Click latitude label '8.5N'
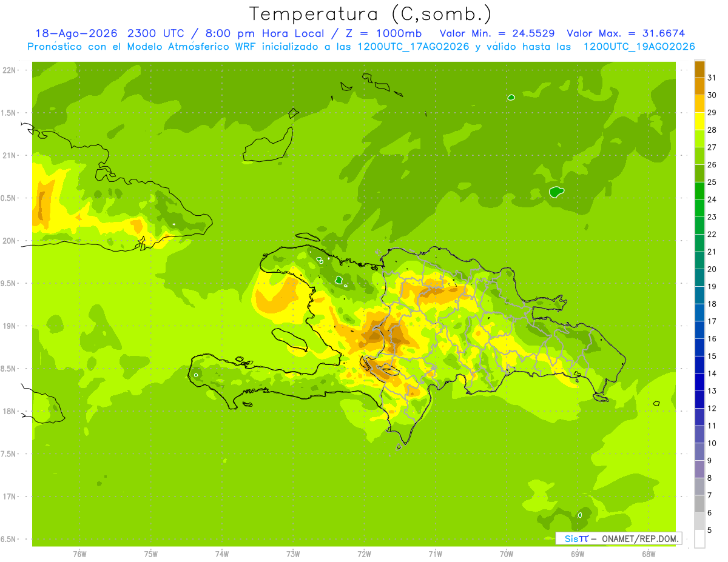This screenshot has width=728, height=562. pyautogui.click(x=9, y=369)
